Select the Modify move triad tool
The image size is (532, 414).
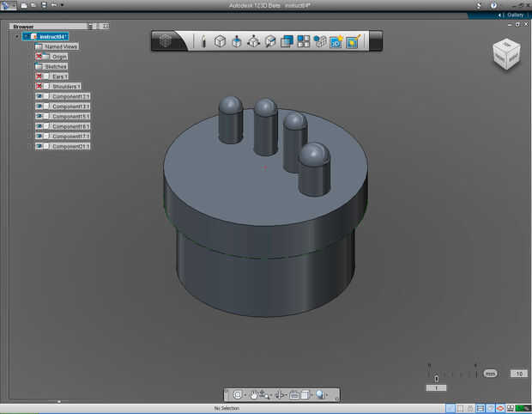[x=253, y=42]
